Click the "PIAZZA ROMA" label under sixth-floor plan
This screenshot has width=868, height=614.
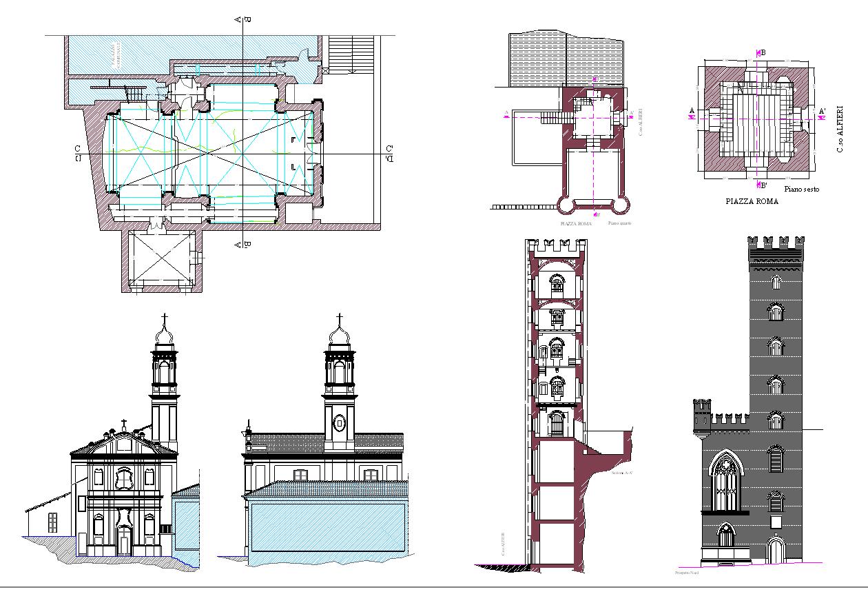tap(752, 201)
